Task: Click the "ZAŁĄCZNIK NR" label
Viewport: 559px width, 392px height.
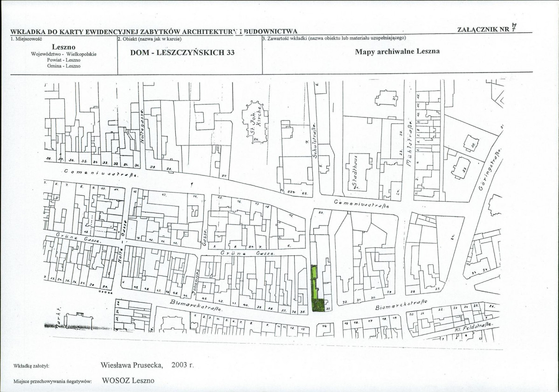Action: (483, 29)
